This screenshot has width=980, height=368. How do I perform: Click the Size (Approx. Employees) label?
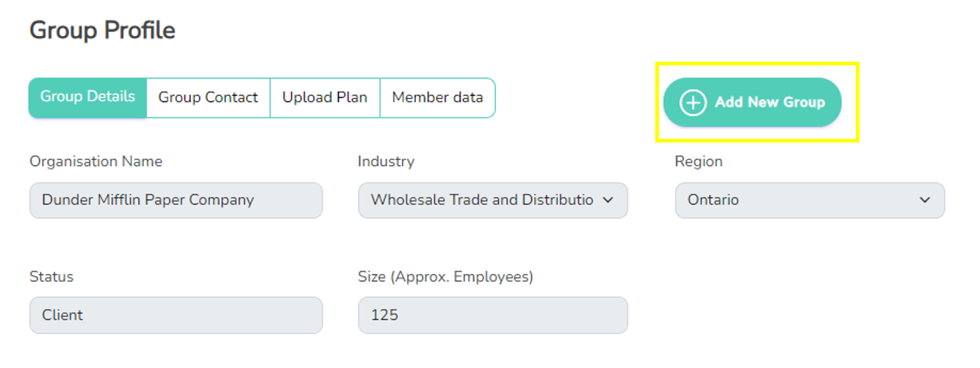(446, 277)
